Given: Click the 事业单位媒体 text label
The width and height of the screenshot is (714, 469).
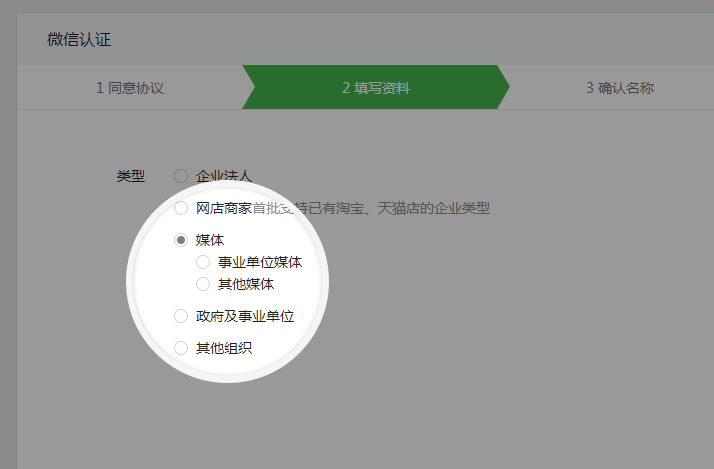Looking at the screenshot, I should [x=260, y=262].
